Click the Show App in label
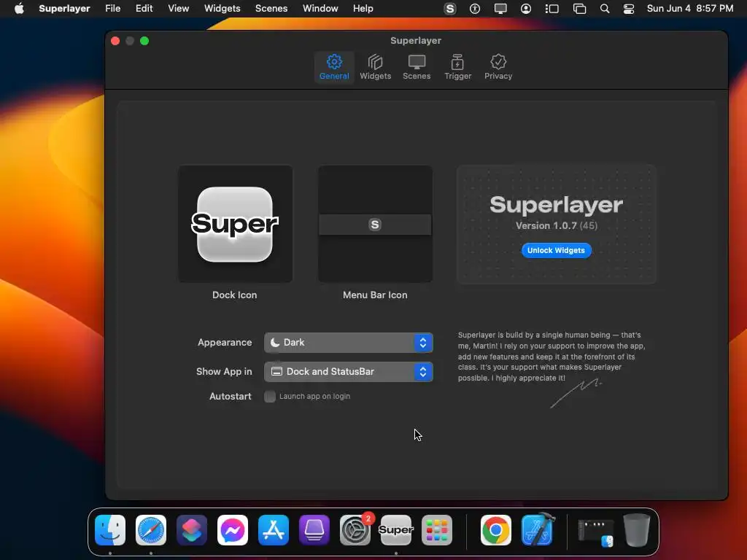The width and height of the screenshot is (747, 560). [x=224, y=371]
